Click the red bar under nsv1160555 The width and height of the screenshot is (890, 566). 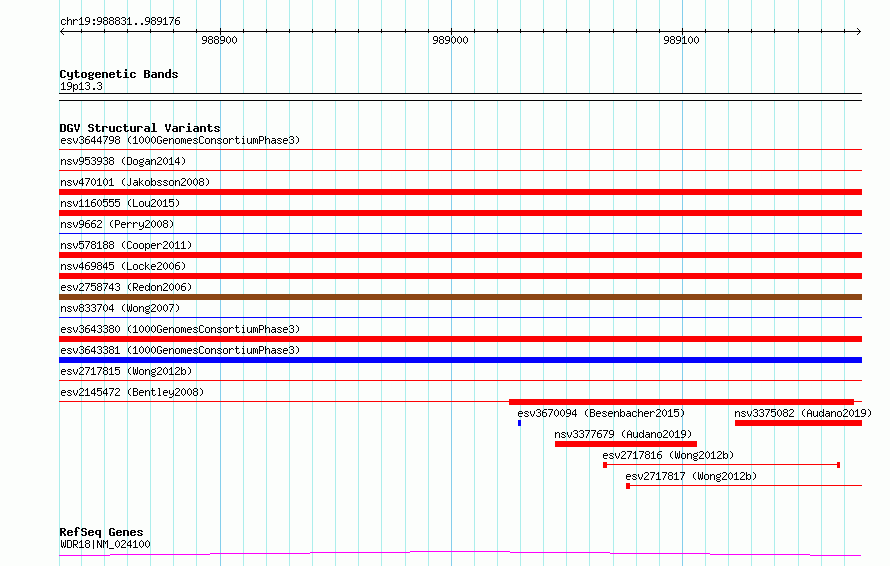click(x=460, y=213)
